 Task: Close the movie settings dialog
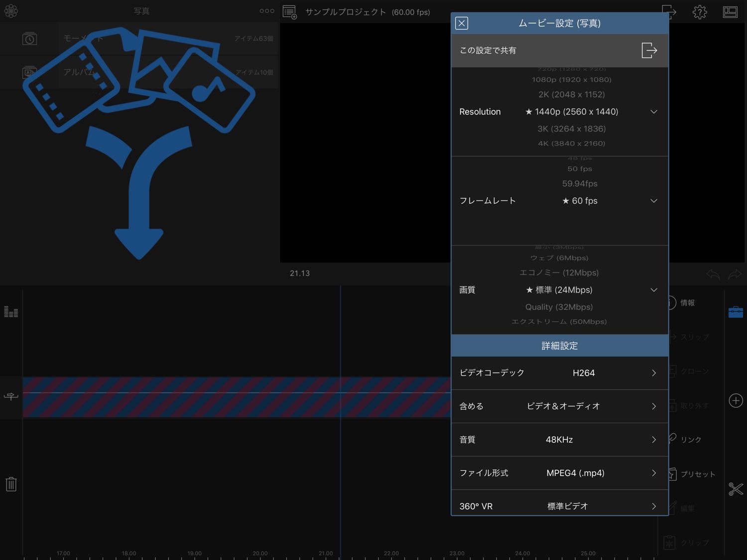tap(462, 23)
